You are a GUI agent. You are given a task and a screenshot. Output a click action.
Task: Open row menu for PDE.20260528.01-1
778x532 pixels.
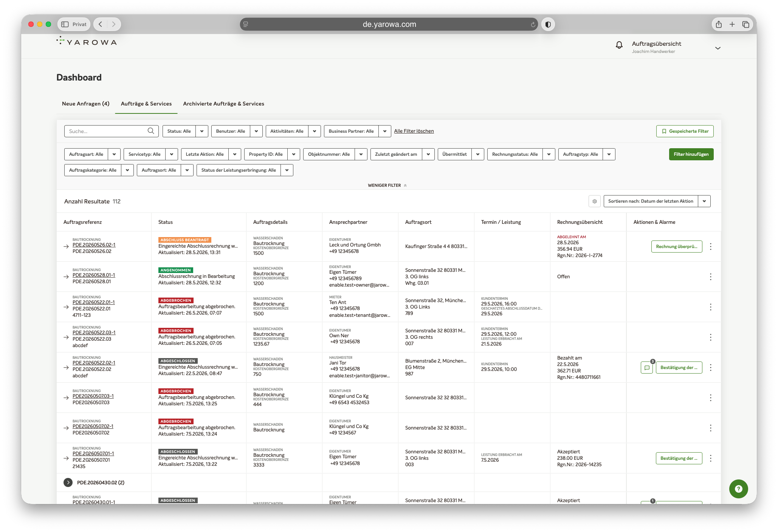711,277
